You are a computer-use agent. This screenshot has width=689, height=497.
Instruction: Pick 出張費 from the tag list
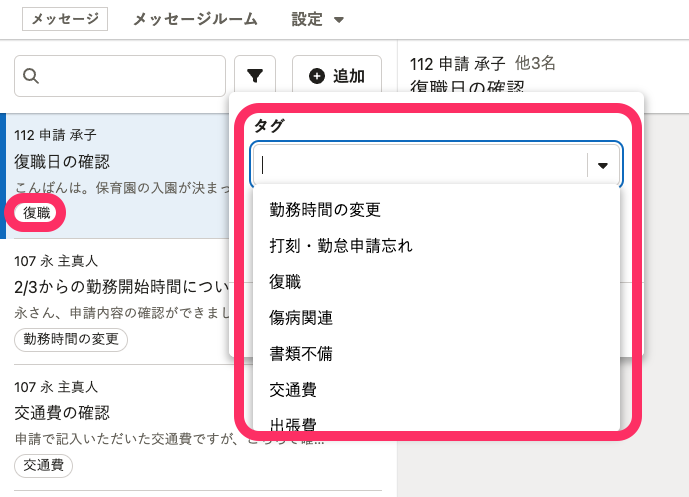(x=293, y=424)
